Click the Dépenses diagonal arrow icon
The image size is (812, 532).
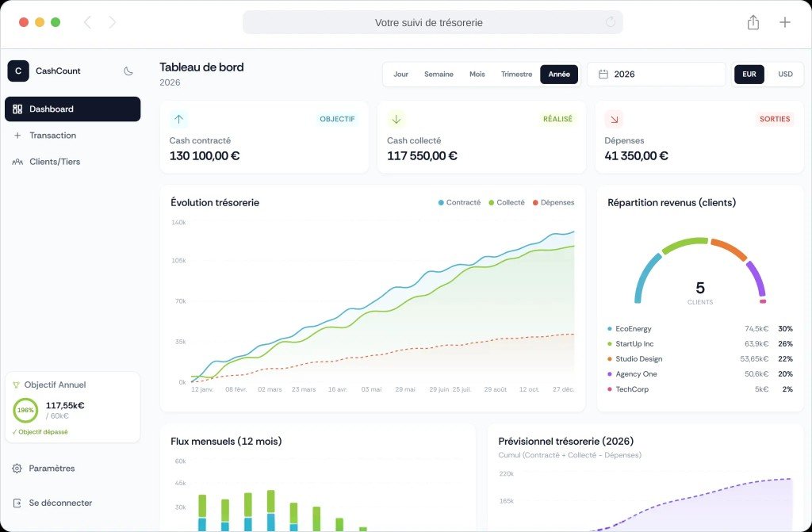[614, 119]
